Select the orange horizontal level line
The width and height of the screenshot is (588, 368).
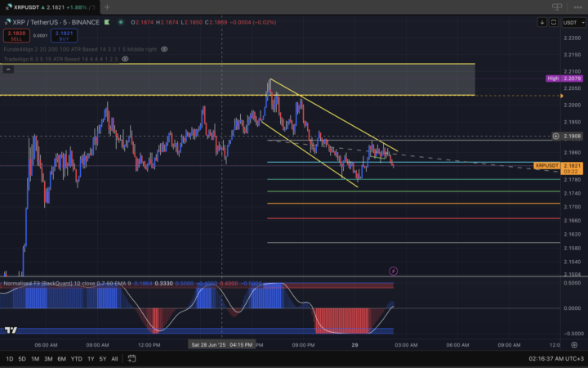[413, 203]
